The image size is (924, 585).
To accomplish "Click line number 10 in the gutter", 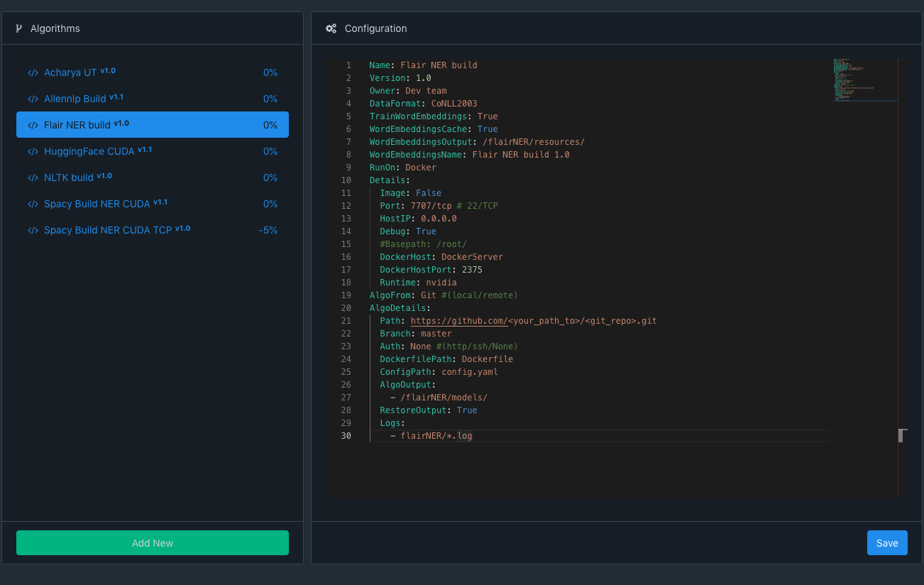I will coord(346,180).
